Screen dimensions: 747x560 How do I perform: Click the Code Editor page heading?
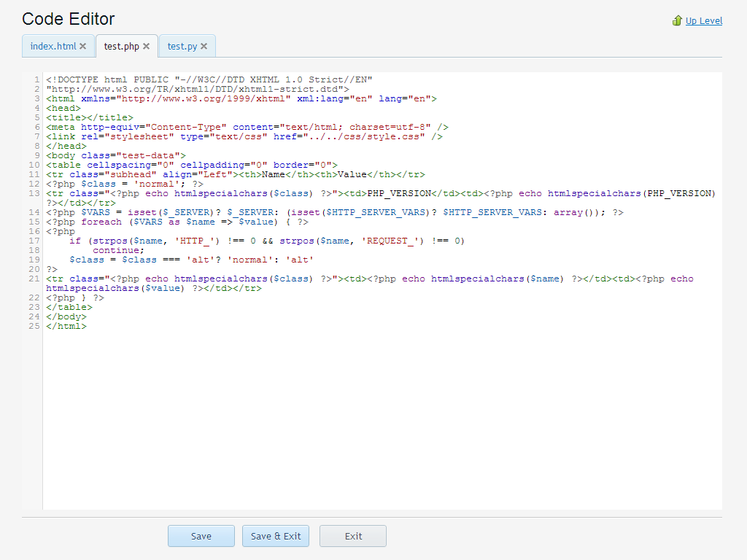68,19
